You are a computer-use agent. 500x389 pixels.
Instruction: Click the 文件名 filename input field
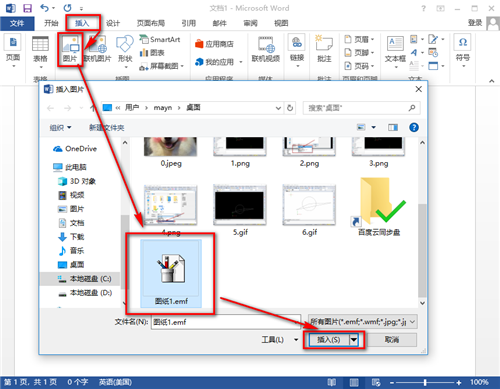(226, 322)
